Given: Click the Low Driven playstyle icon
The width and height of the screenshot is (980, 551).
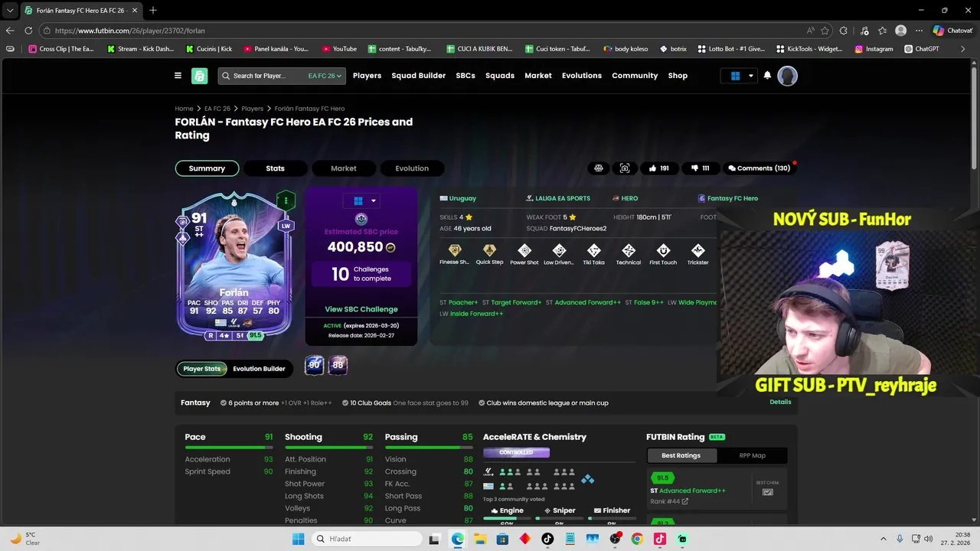Looking at the screenshot, I should tap(559, 251).
